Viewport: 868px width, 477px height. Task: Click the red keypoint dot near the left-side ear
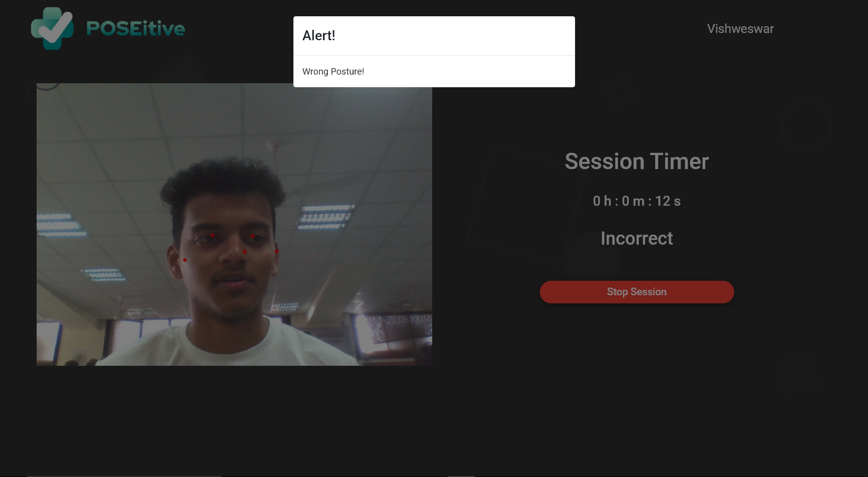[x=185, y=260]
